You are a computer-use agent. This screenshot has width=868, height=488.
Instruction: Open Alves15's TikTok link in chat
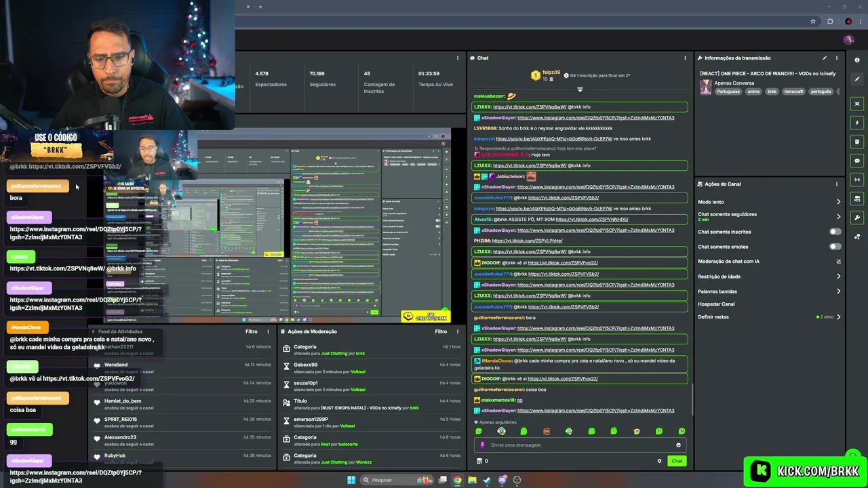coord(592,220)
